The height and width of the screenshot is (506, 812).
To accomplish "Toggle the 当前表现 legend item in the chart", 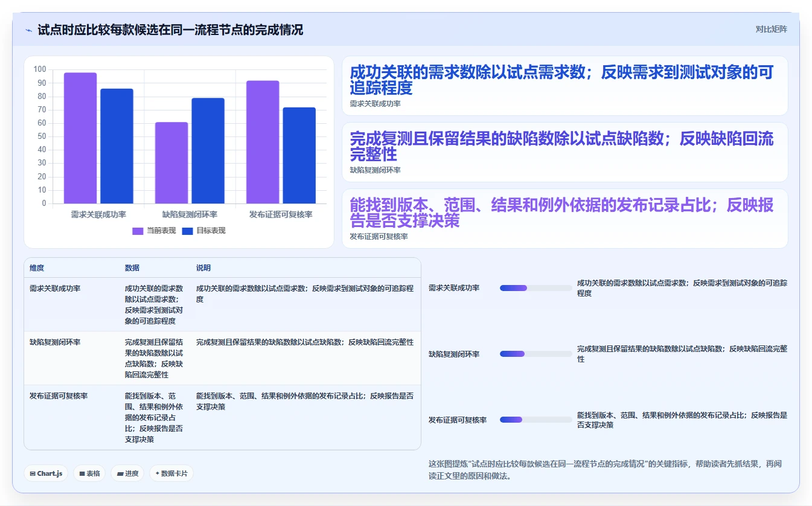I will (x=154, y=231).
